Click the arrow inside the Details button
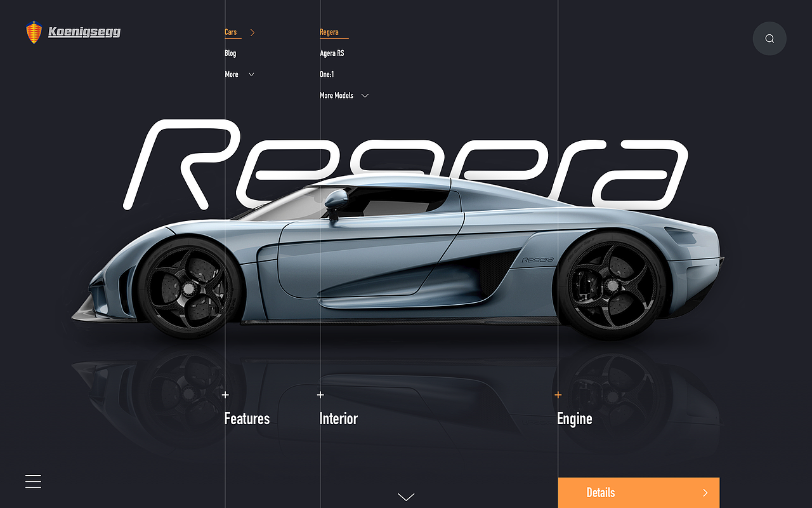Image resolution: width=812 pixels, height=508 pixels. (705, 493)
